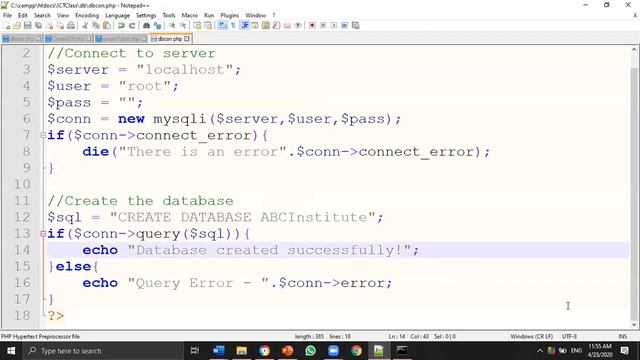Toggle the indent guide icon
640x360 pixels.
(244, 25)
